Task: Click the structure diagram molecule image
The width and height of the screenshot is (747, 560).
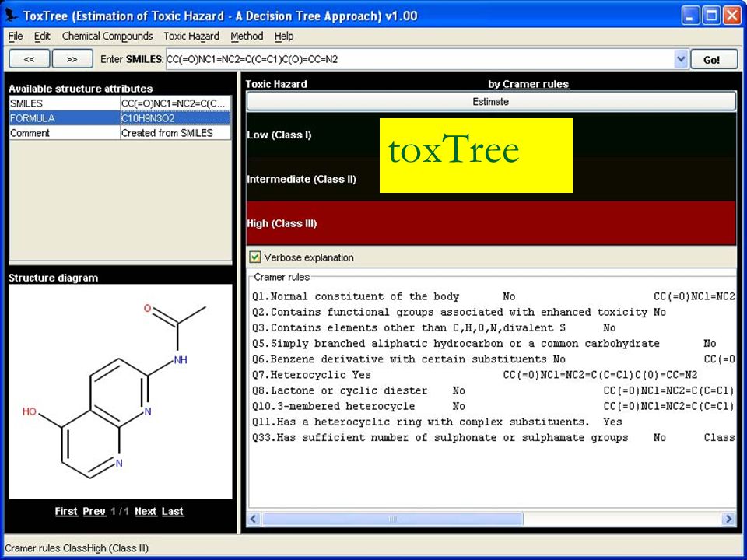Action: (x=121, y=391)
